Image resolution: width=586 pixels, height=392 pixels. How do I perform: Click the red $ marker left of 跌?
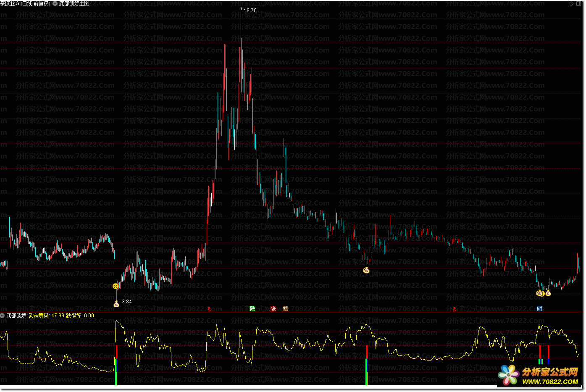point(209,309)
